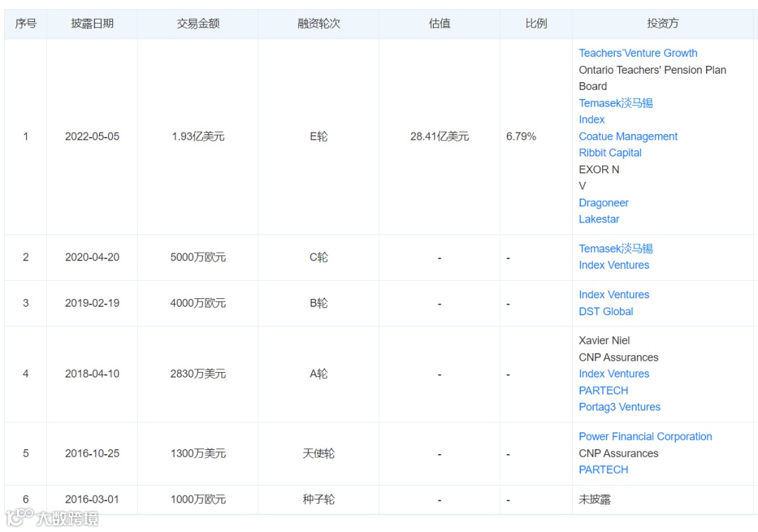Open Index Ventures link in the B轮 row
The height and width of the screenshot is (532, 758).
614,295
